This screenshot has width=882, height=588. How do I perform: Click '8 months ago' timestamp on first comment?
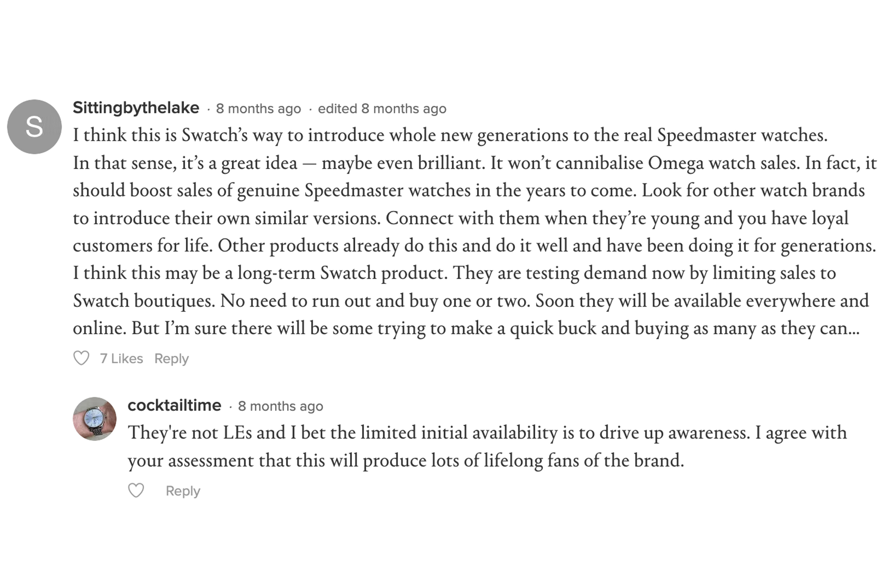[258, 108]
